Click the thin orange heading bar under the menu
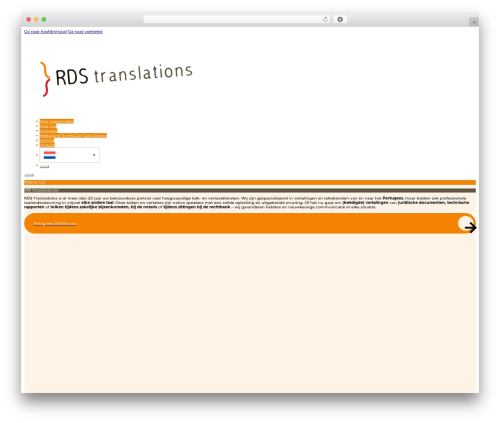 click(x=250, y=182)
